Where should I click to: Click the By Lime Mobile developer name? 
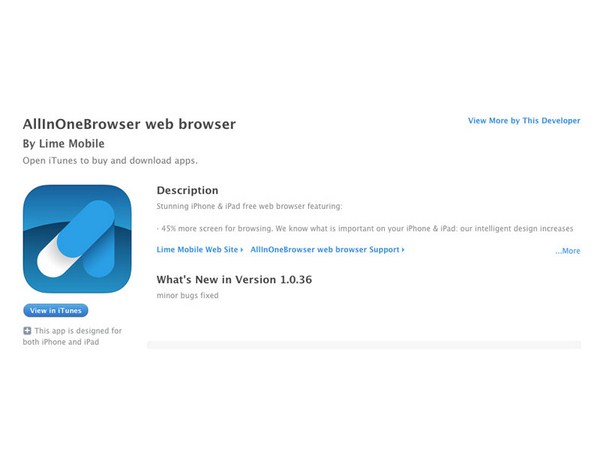click(x=64, y=144)
